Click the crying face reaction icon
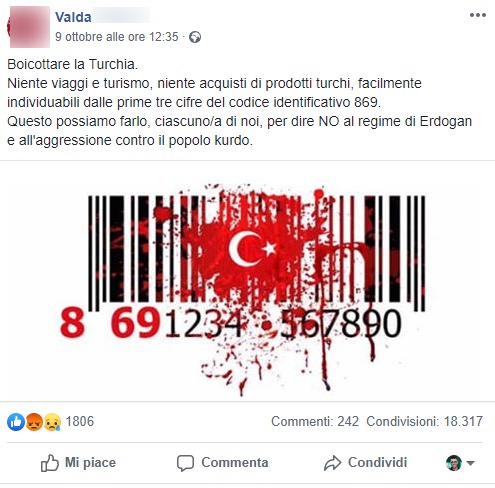The height and width of the screenshot is (488, 495). (x=52, y=422)
